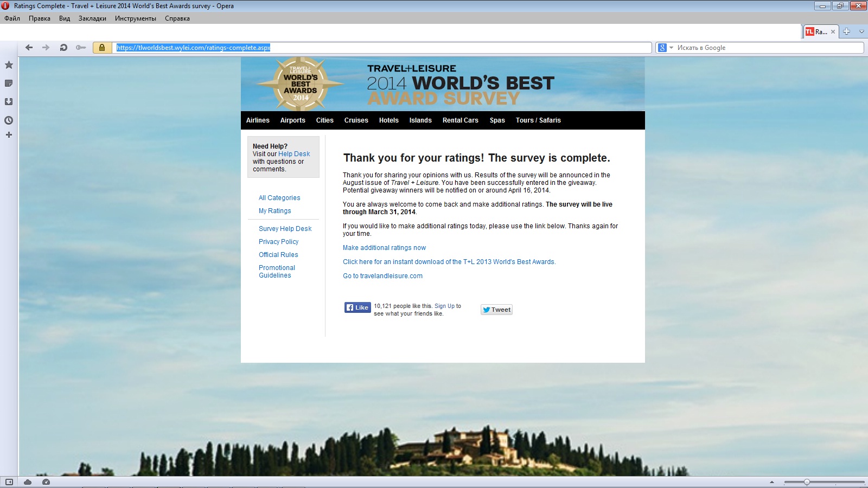
Task: Click the 'Need Help?' text
Action: pyautogui.click(x=270, y=146)
